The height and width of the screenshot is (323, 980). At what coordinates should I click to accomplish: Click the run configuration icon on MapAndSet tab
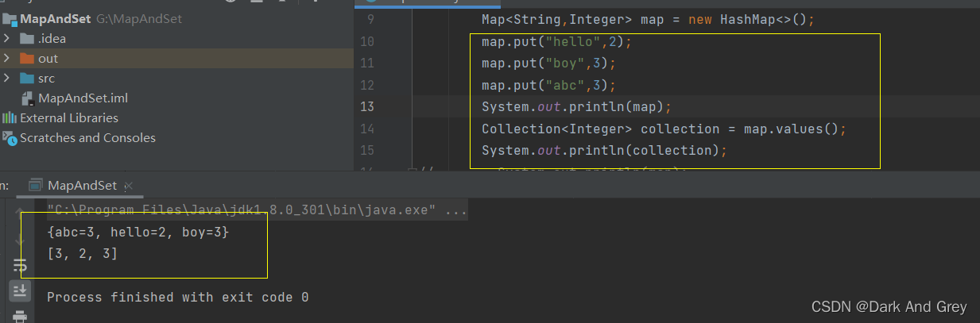click(x=35, y=185)
